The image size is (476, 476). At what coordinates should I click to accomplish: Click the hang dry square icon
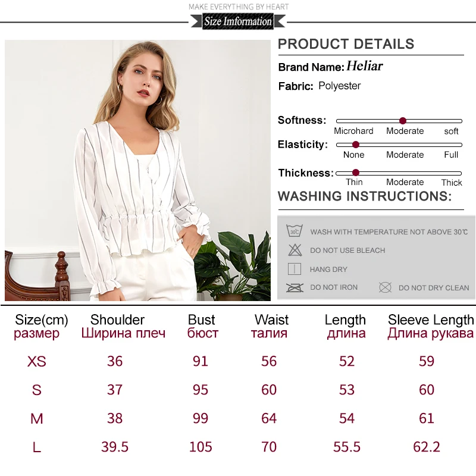click(294, 269)
